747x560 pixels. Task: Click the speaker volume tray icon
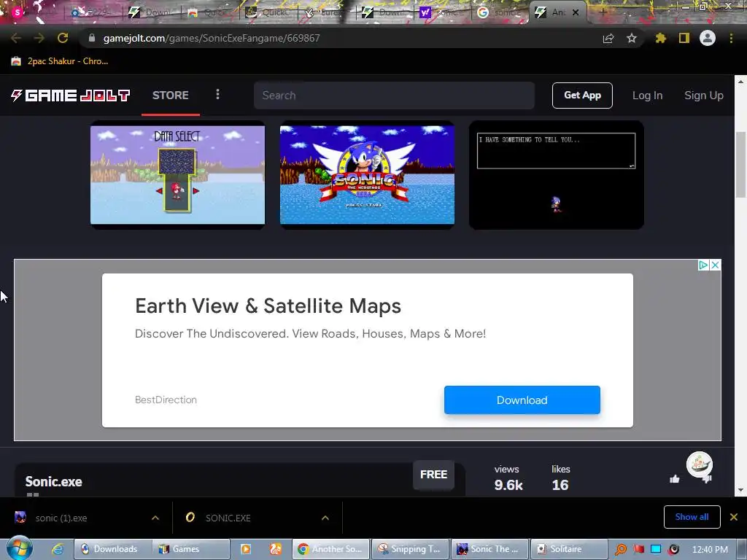pyautogui.click(x=673, y=549)
